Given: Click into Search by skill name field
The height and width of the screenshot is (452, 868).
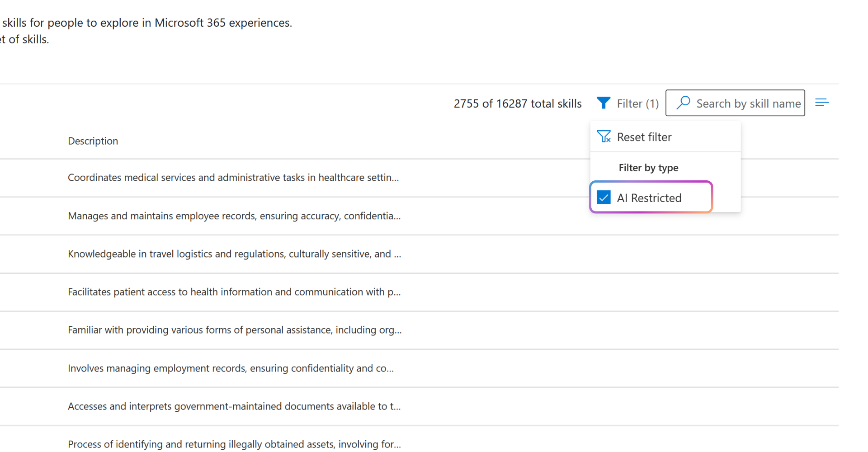Looking at the screenshot, I should point(748,104).
